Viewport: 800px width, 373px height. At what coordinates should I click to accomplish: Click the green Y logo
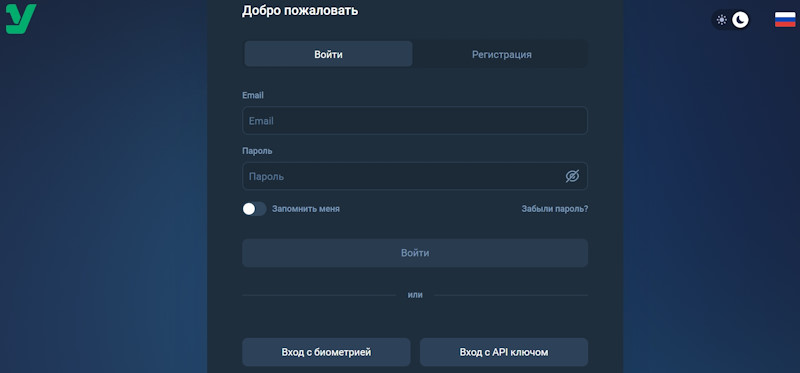[x=21, y=19]
